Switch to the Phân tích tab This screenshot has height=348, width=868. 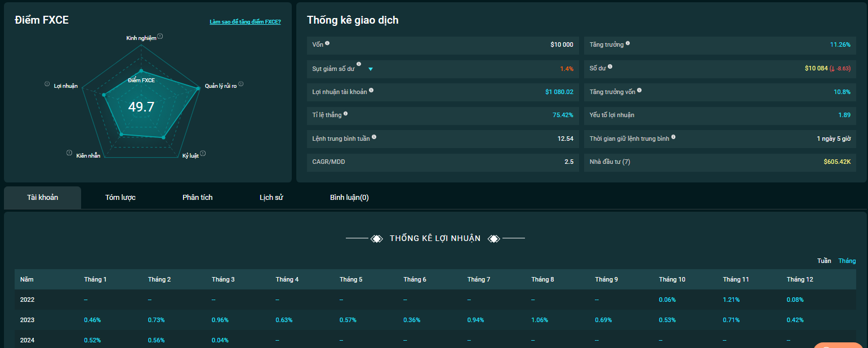click(198, 198)
